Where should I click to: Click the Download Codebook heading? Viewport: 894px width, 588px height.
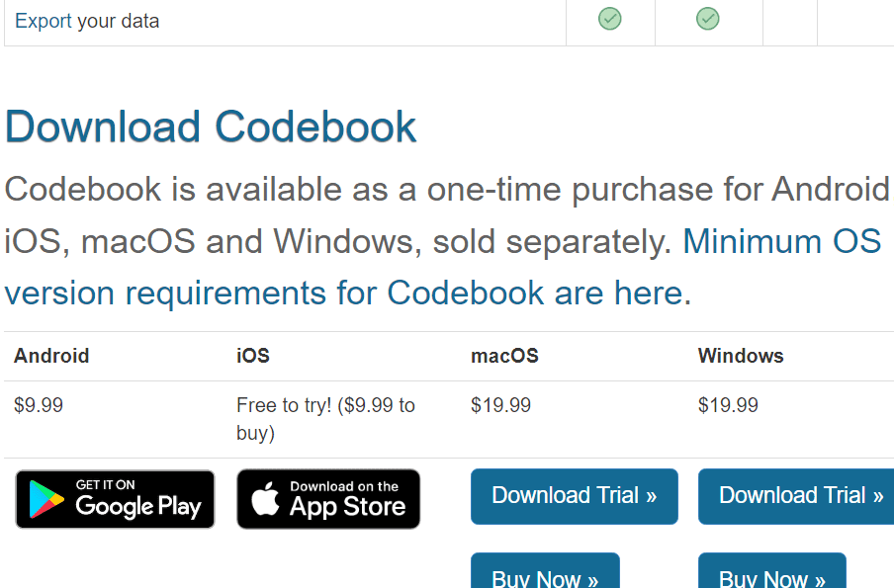[211, 126]
